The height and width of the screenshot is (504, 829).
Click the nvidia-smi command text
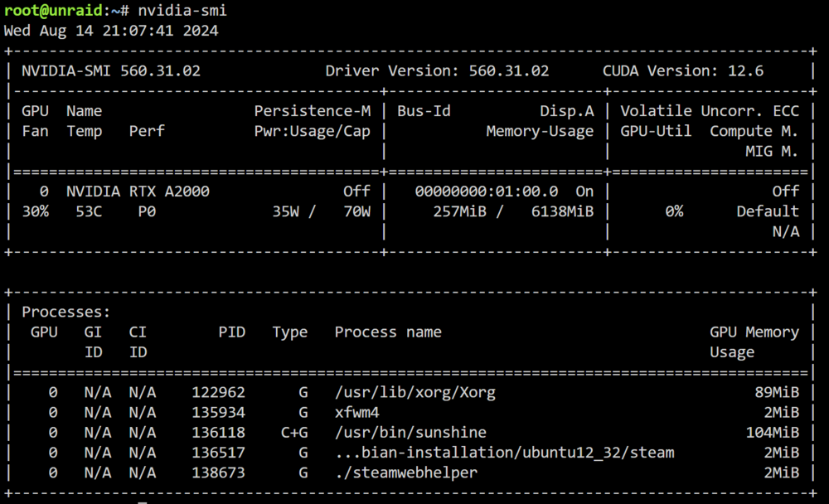(182, 11)
